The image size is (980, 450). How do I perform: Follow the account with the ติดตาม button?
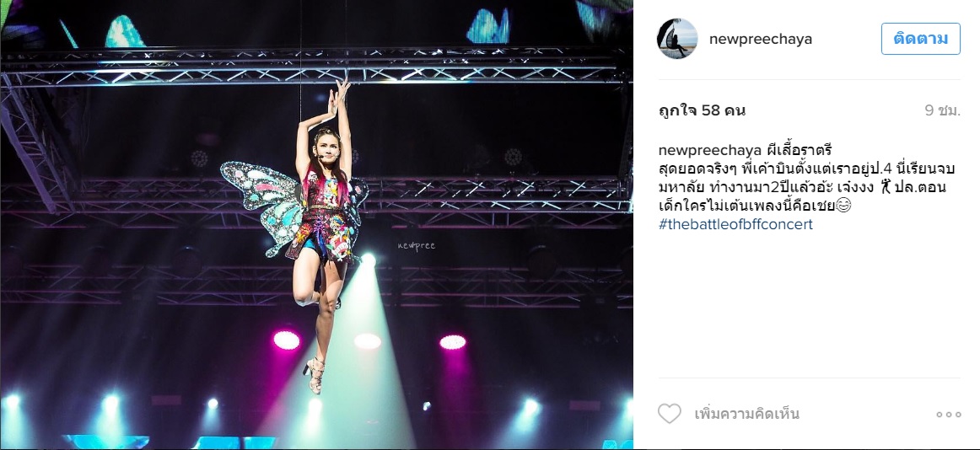point(921,39)
